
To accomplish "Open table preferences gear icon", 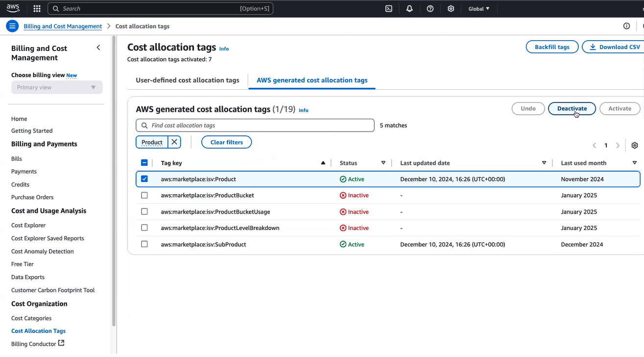I will point(635,146).
